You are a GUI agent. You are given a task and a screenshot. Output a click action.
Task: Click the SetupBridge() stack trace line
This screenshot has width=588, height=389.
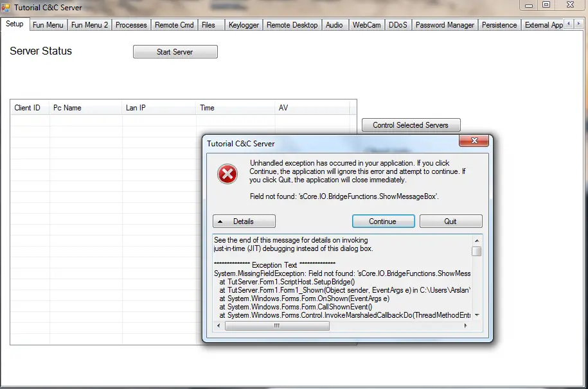[x=287, y=282]
